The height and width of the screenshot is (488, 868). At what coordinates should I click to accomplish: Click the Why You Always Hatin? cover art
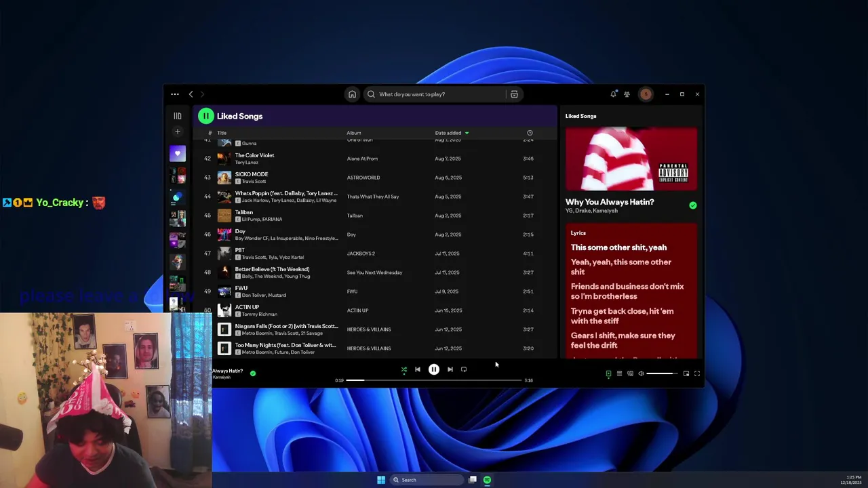coord(631,159)
